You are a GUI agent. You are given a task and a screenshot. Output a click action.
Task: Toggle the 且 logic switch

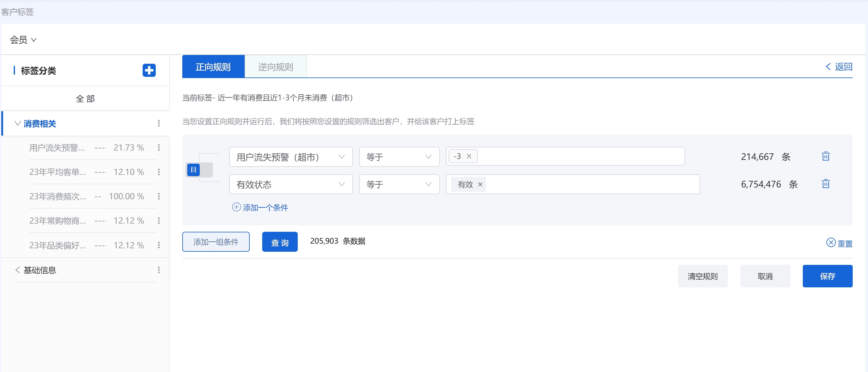click(x=199, y=170)
